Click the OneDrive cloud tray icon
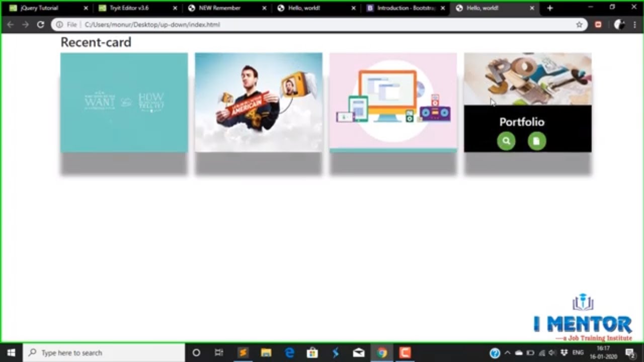The width and height of the screenshot is (644, 362). pos(519,353)
